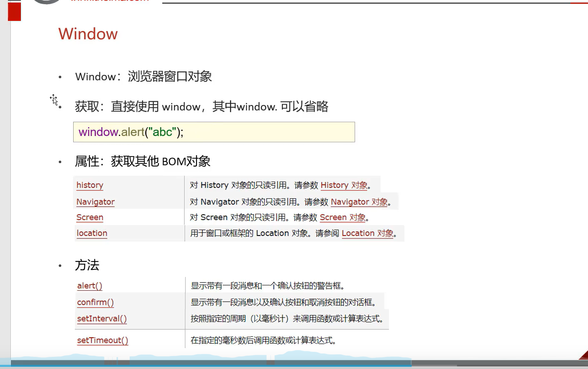Click the red 'Window' slide title
This screenshot has width=588, height=369.
88,34
